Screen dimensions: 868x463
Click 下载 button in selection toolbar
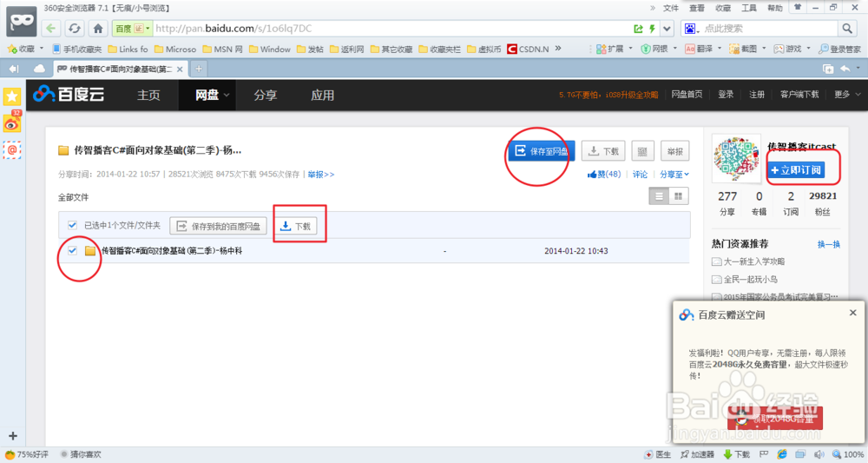[x=296, y=226]
